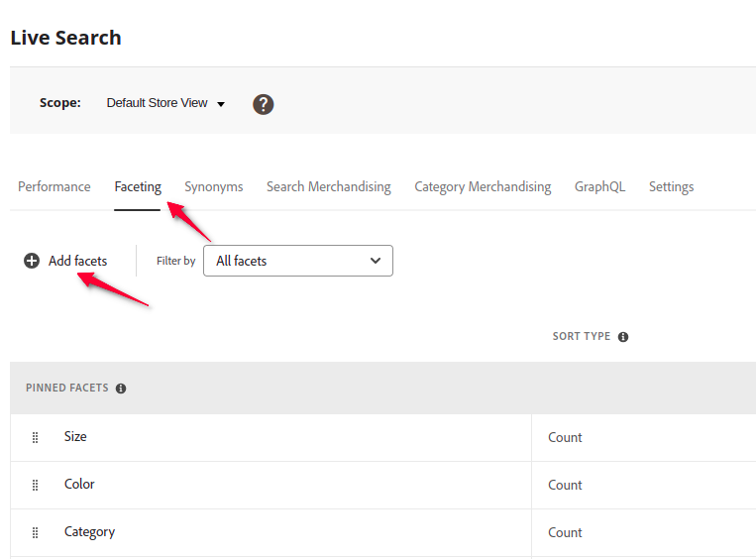Image resolution: width=756 pixels, height=559 pixels.
Task: Select the Faceting tab
Action: tap(138, 187)
